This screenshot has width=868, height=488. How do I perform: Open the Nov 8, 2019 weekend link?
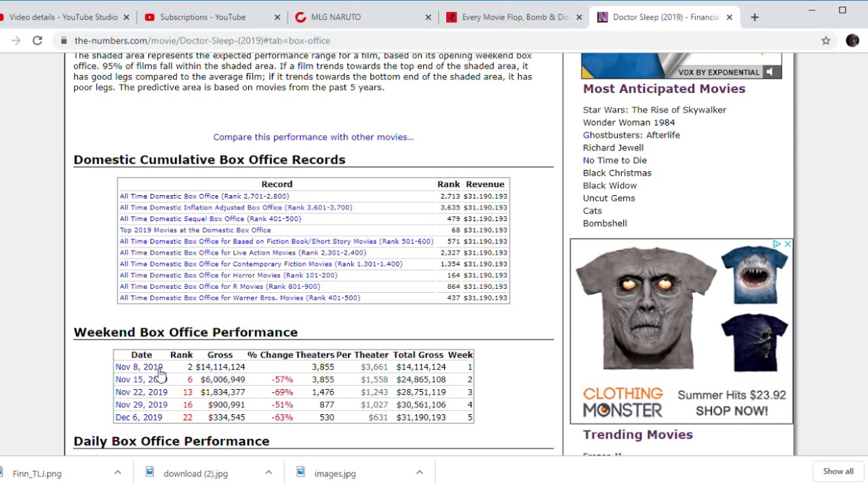click(139, 367)
